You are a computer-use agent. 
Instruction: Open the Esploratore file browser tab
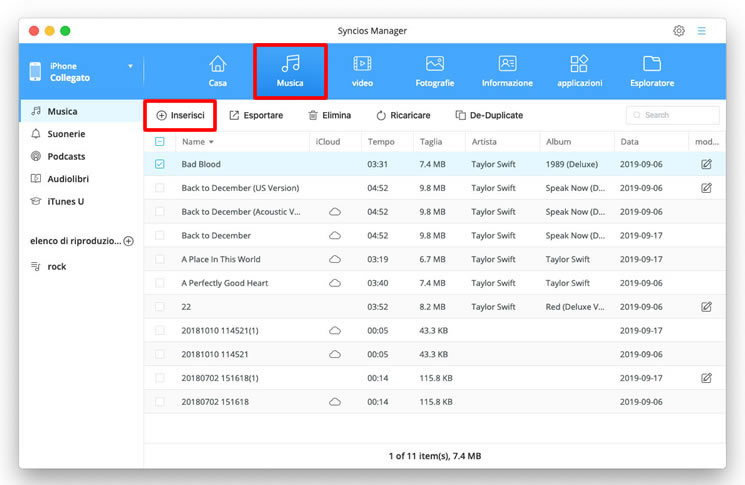point(652,71)
